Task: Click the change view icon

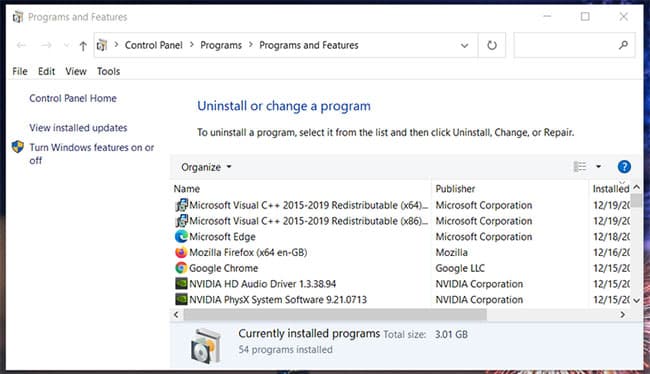Action: pyautogui.click(x=580, y=167)
